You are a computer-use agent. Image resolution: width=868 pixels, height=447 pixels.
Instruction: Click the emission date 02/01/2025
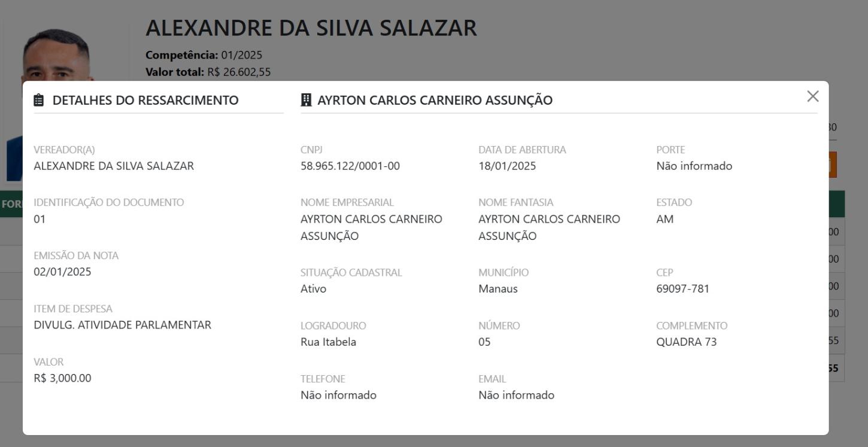[62, 272]
